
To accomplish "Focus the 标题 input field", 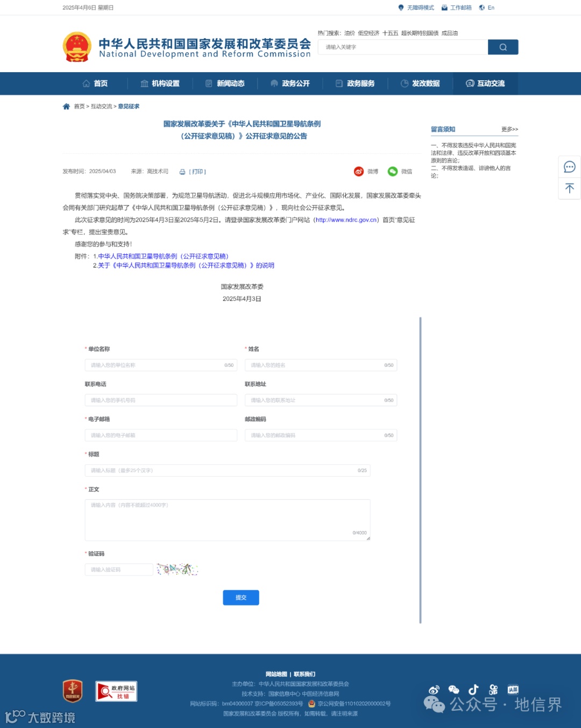I will click(x=228, y=470).
